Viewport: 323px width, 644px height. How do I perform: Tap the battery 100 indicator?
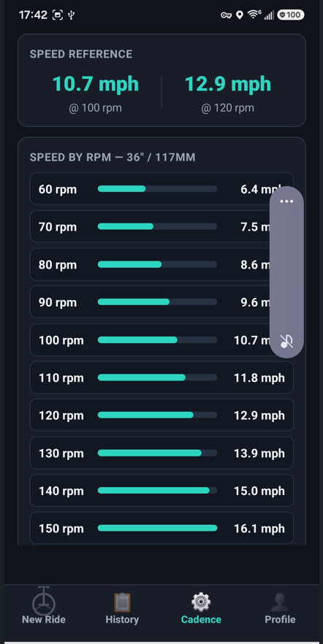pos(291,15)
